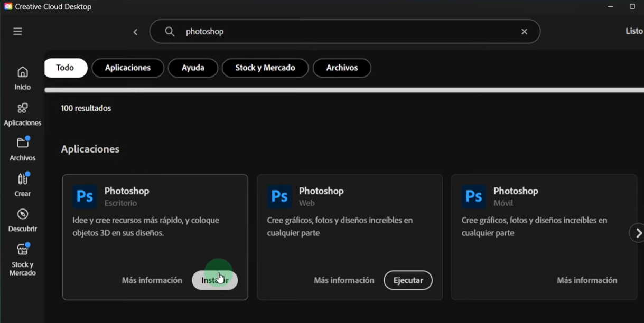Open the Descubrir compass icon
The image size is (644, 323).
(22, 216)
